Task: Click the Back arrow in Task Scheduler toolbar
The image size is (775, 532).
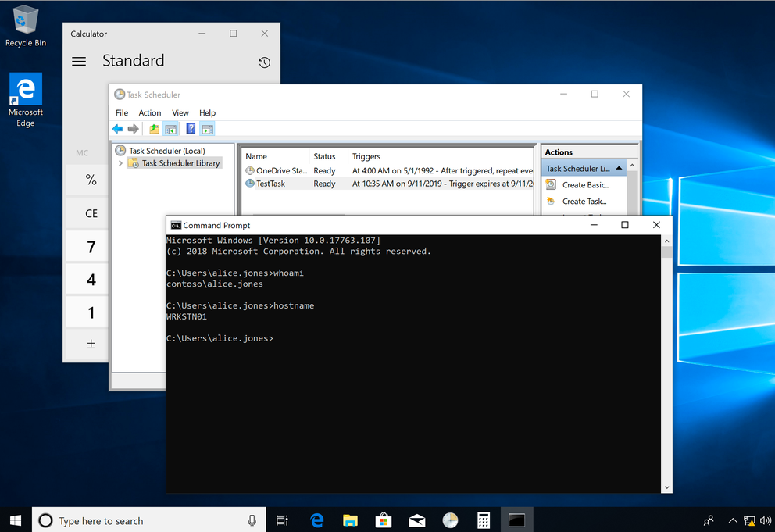Action: pyautogui.click(x=118, y=128)
